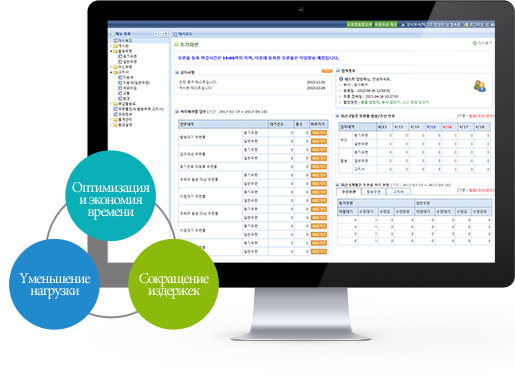Open the dashboard tab above the main panel
This screenshot has height=375, width=515.
pyautogui.click(x=183, y=34)
